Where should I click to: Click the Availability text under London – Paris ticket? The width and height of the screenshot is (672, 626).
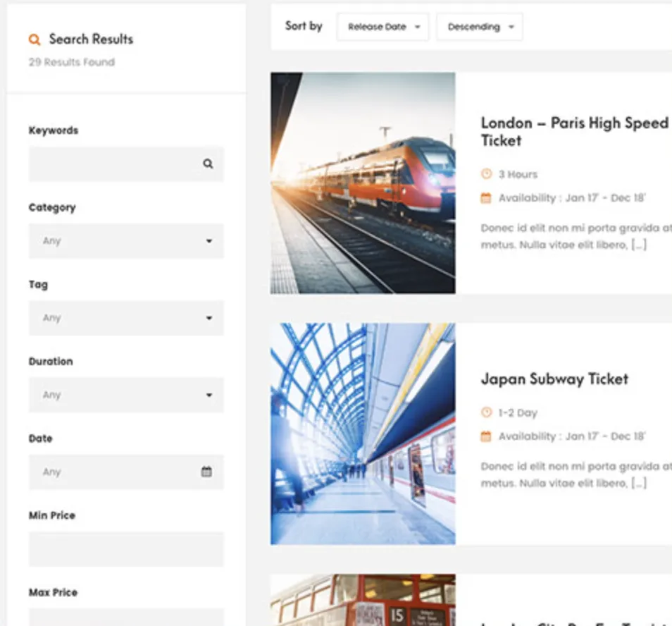[572, 198]
